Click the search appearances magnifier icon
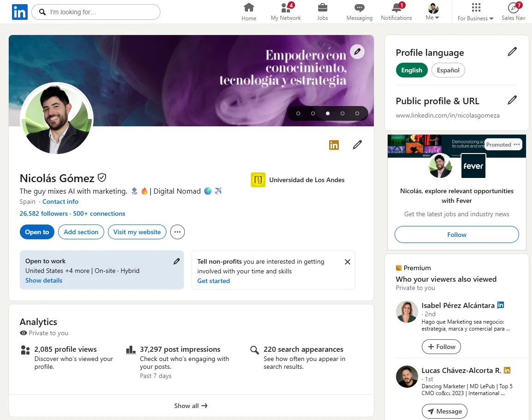The height and width of the screenshot is (420, 532). 254,350
